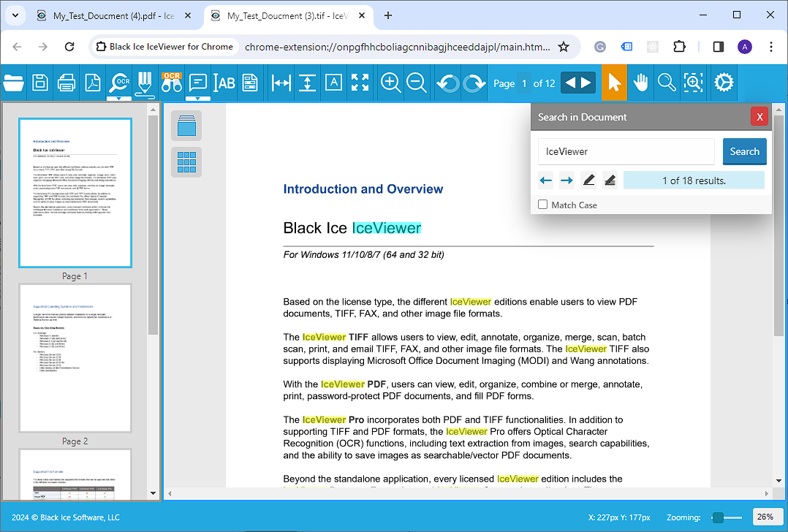Bookmark this page with star icon
The image size is (788, 532).
(564, 47)
